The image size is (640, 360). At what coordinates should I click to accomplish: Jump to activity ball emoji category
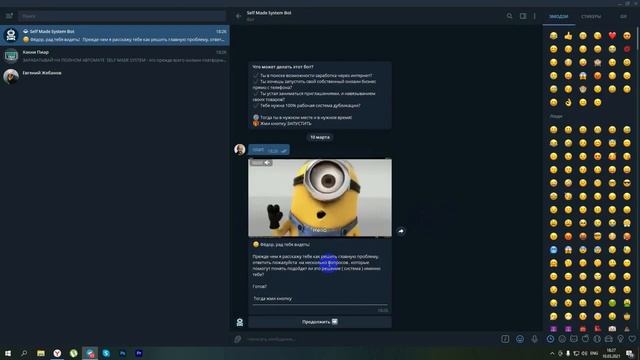[x=597, y=339]
